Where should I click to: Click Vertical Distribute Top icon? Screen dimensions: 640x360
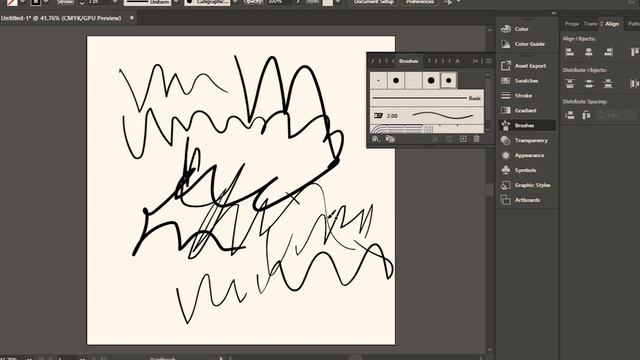point(569,84)
